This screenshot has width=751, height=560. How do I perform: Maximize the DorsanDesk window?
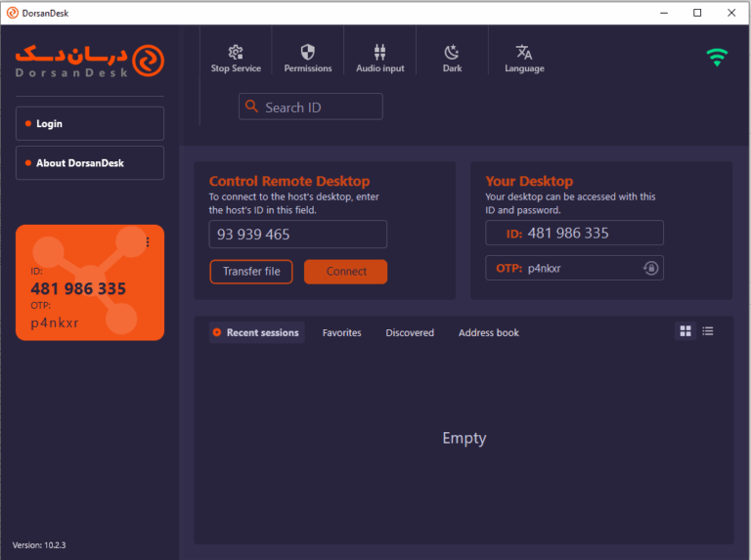[697, 13]
